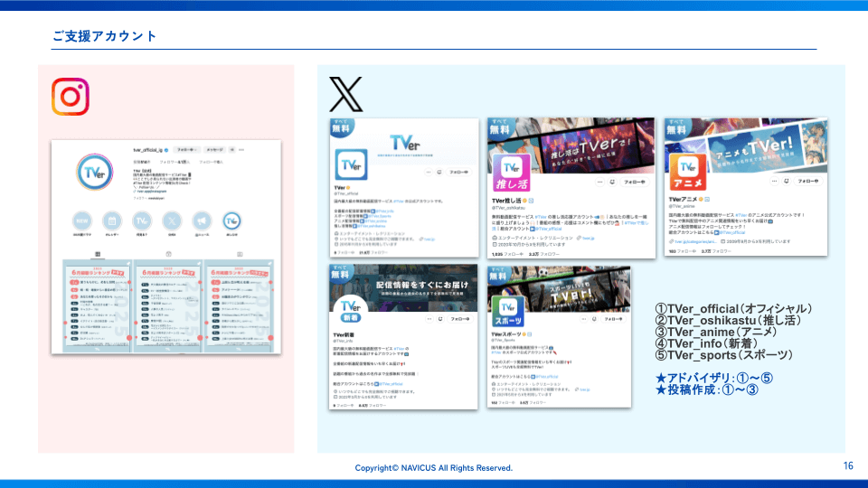Click the 推し活はTVerで header banner
Screen dimensions: 868x488
(x=571, y=144)
